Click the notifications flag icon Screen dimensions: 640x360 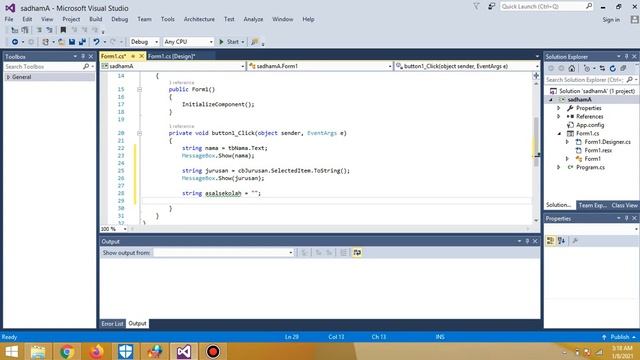click(476, 7)
